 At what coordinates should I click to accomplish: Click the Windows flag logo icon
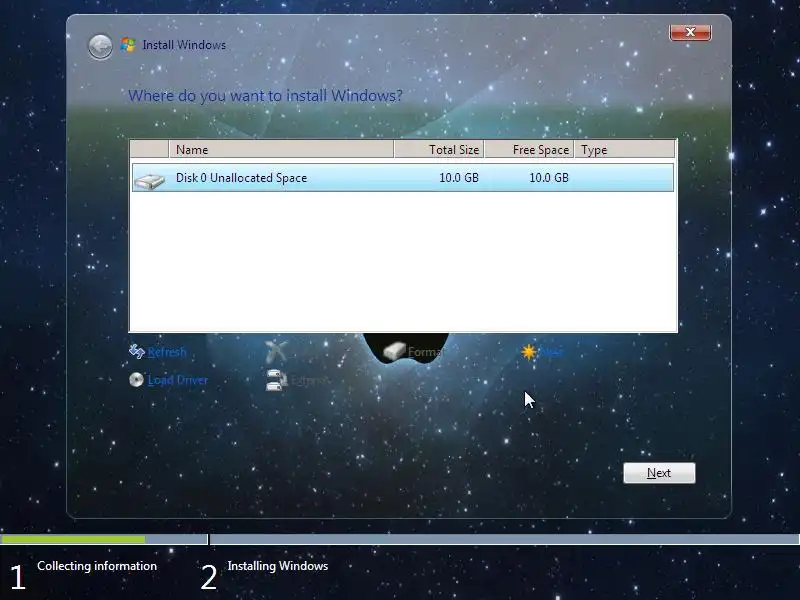pyautogui.click(x=128, y=45)
